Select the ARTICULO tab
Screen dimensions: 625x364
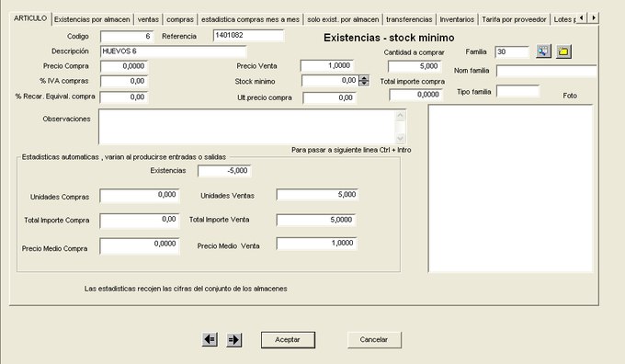(30, 18)
